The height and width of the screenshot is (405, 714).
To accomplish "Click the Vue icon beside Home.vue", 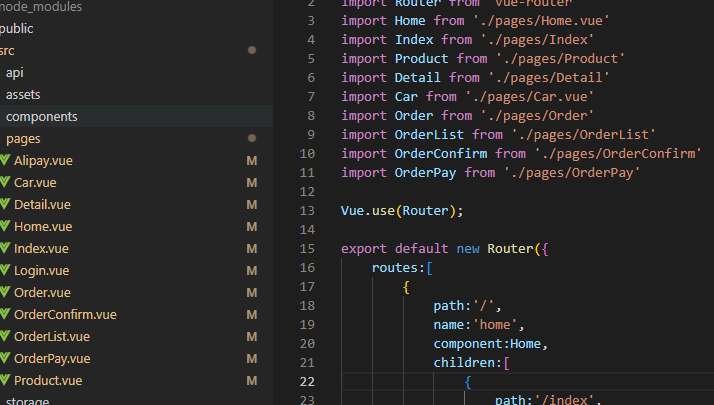I will coord(5,226).
